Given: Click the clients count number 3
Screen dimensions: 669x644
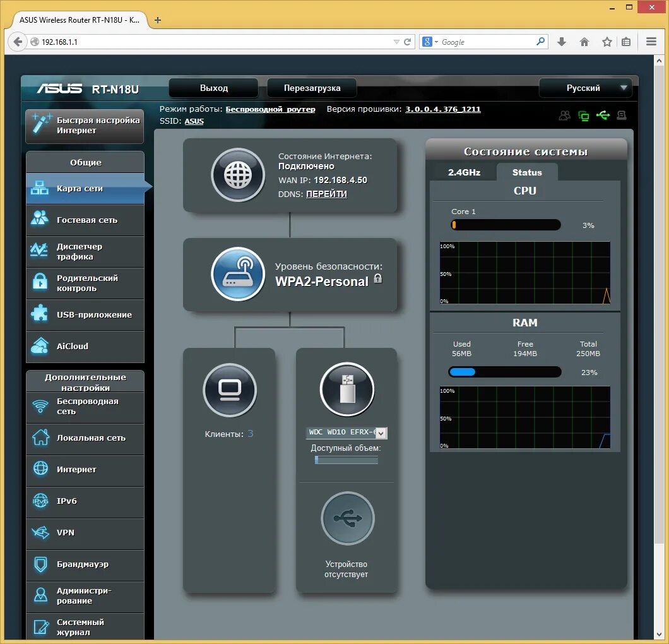Looking at the screenshot, I should [x=251, y=434].
